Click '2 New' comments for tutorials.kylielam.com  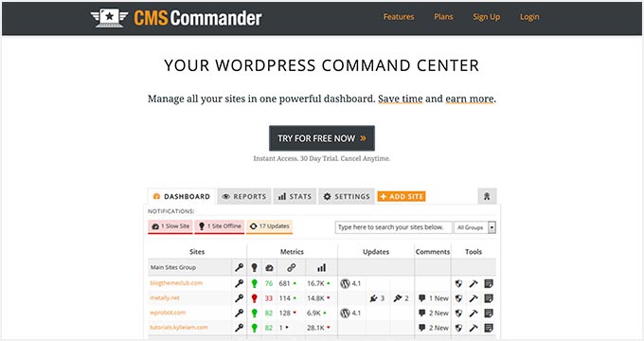(x=438, y=328)
